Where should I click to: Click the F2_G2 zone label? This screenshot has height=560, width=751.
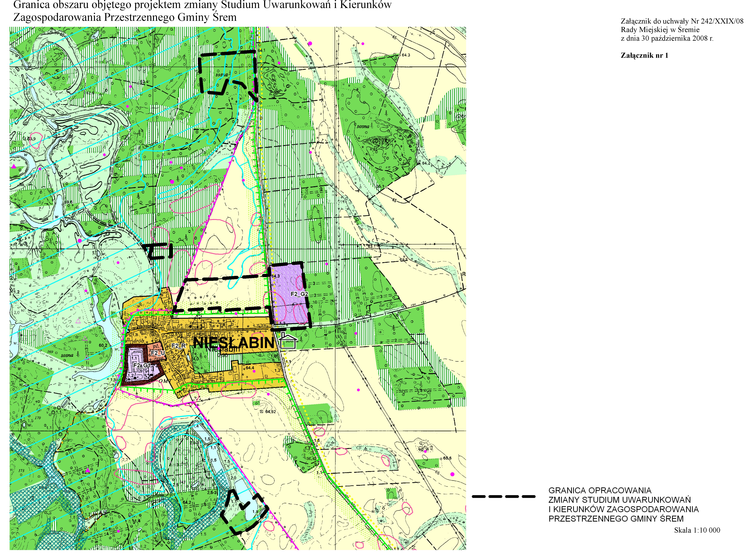pos(299,294)
